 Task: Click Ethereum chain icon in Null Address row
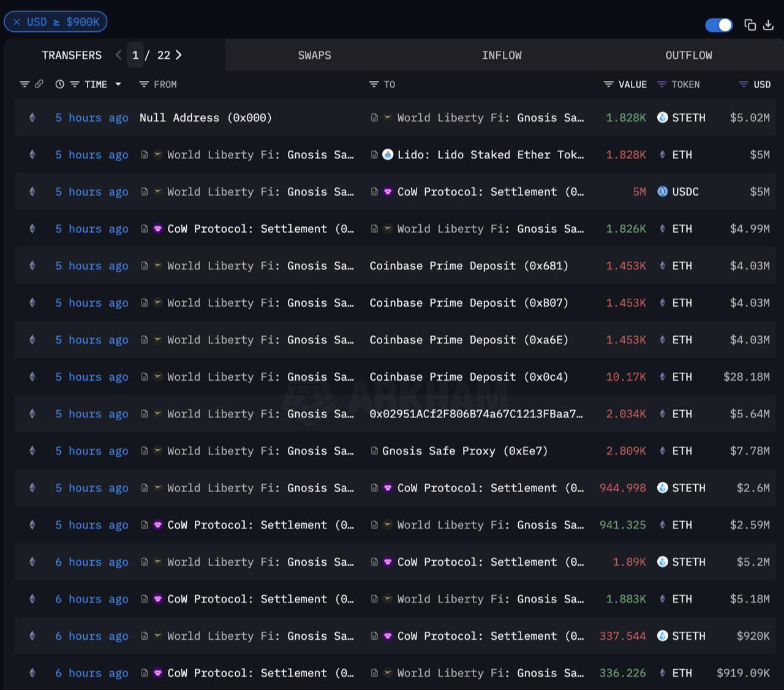point(32,118)
